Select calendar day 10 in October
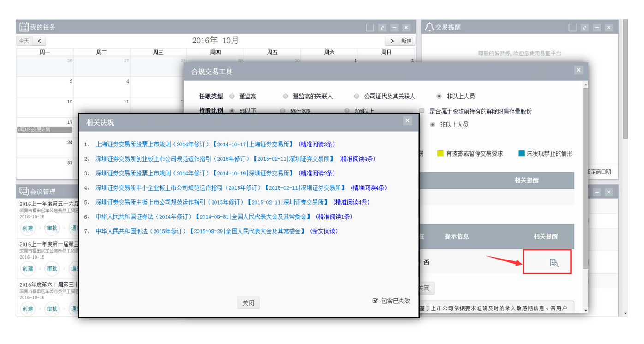The image size is (644, 344). pos(45,107)
